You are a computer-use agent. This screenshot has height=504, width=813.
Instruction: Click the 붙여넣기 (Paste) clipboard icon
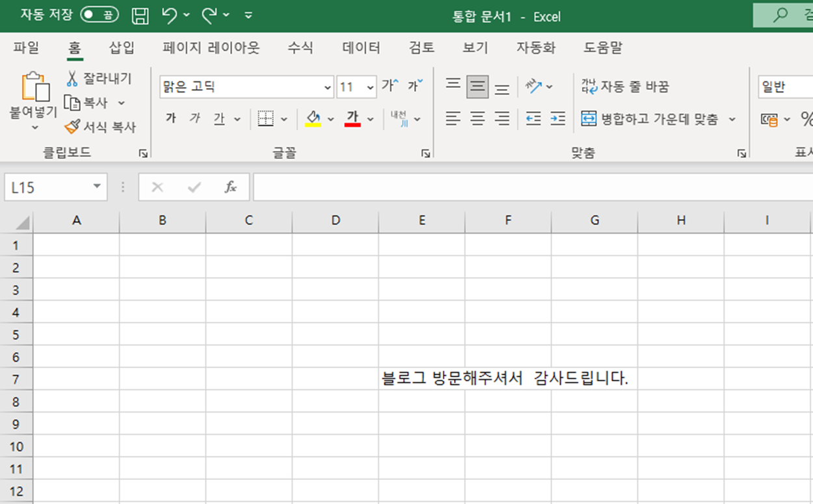point(34,86)
